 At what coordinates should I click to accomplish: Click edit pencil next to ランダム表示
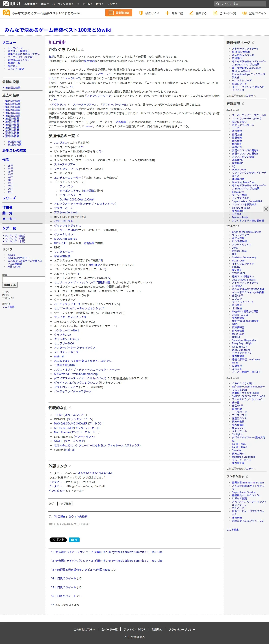(247, 476)
